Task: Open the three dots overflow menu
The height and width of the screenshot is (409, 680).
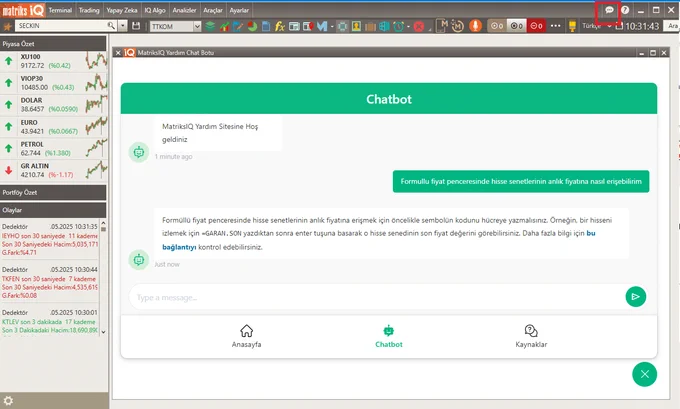Action: [555, 26]
